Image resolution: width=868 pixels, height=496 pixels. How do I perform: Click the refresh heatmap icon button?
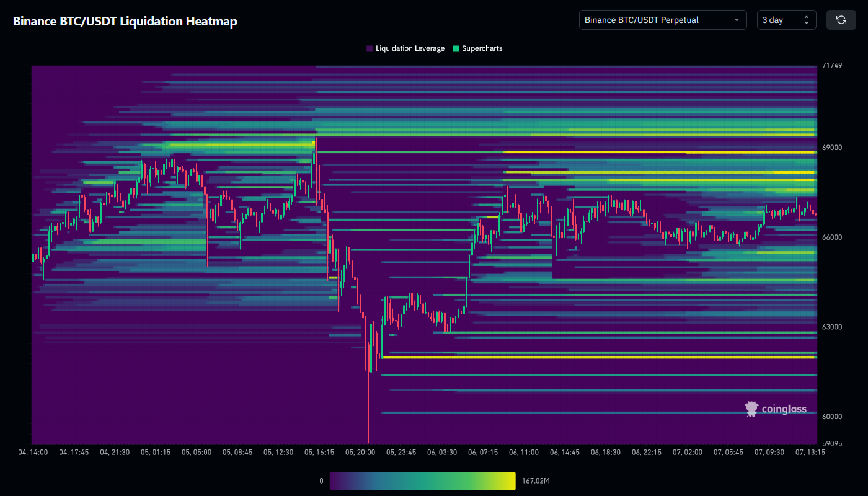point(841,20)
